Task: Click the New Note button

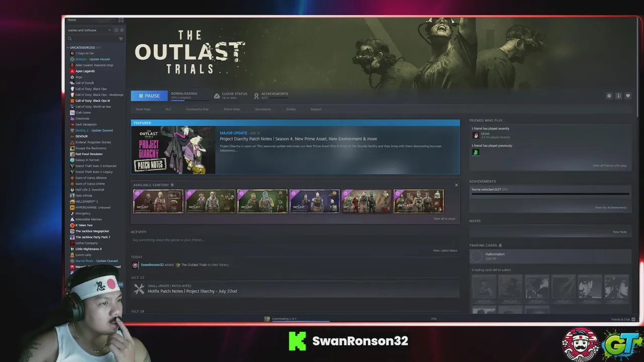Action: tap(620, 232)
